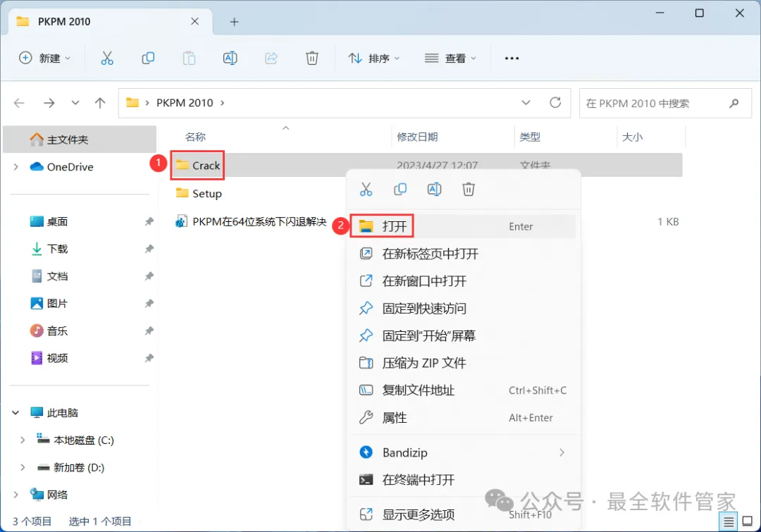Go forward with the right arrow
The width and height of the screenshot is (761, 532).
[x=49, y=103]
